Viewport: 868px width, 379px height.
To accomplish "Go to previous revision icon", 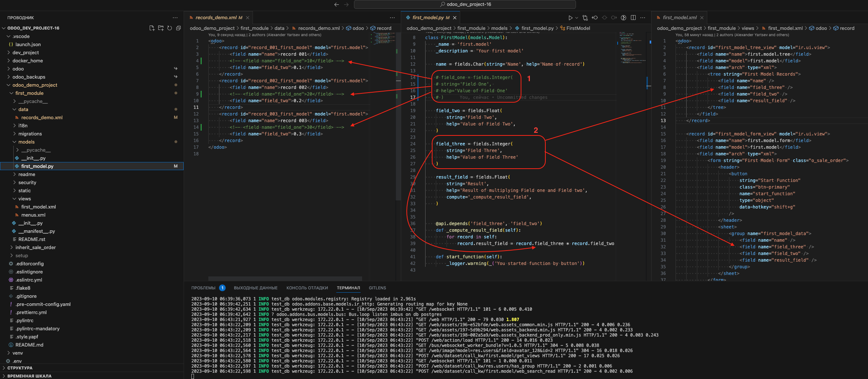I will click(x=595, y=18).
